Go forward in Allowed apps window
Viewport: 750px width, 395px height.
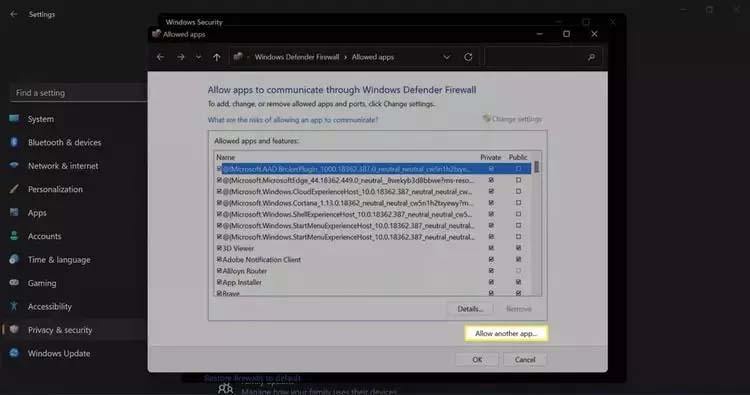[180, 57]
